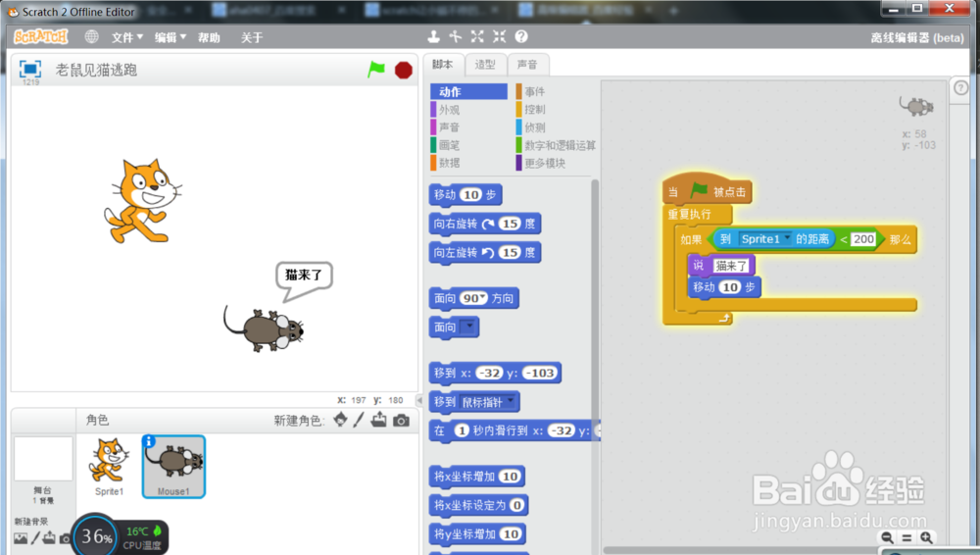Screen dimensions: 980x555
Task: Edit value in 将x坐标设定为 0 block
Action: pos(516,505)
